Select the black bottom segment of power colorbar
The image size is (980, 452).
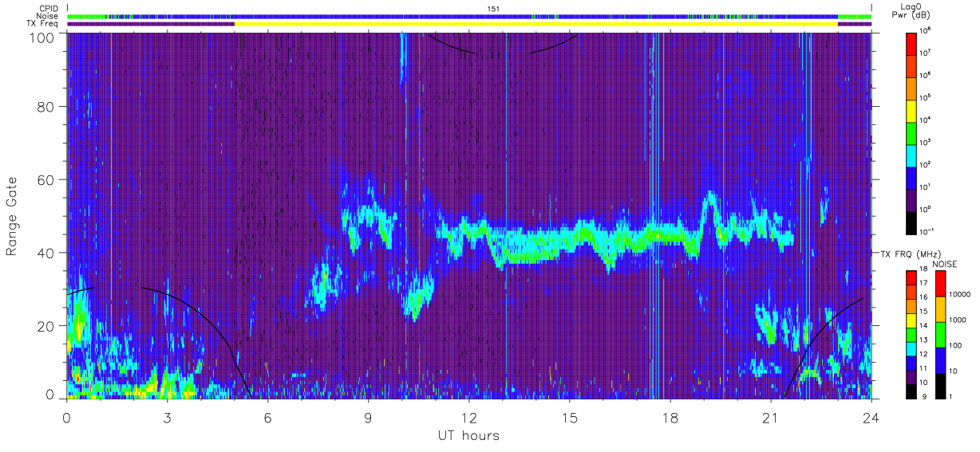pos(911,222)
